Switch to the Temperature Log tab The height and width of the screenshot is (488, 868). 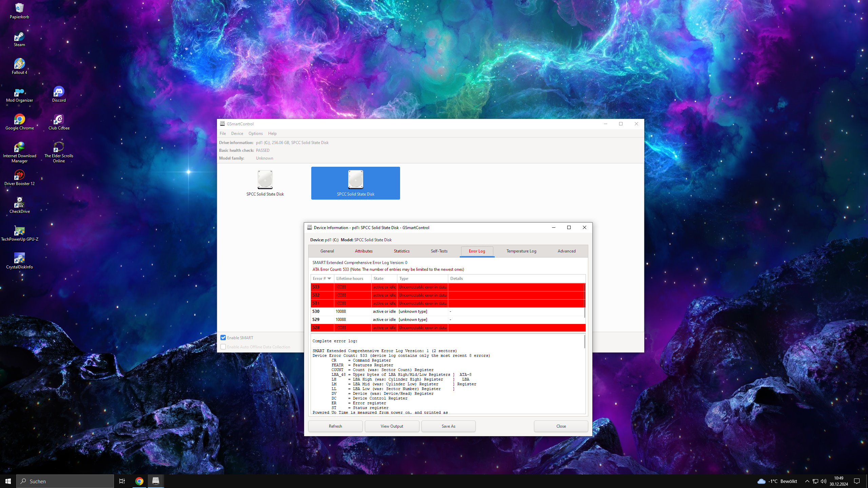coord(521,251)
